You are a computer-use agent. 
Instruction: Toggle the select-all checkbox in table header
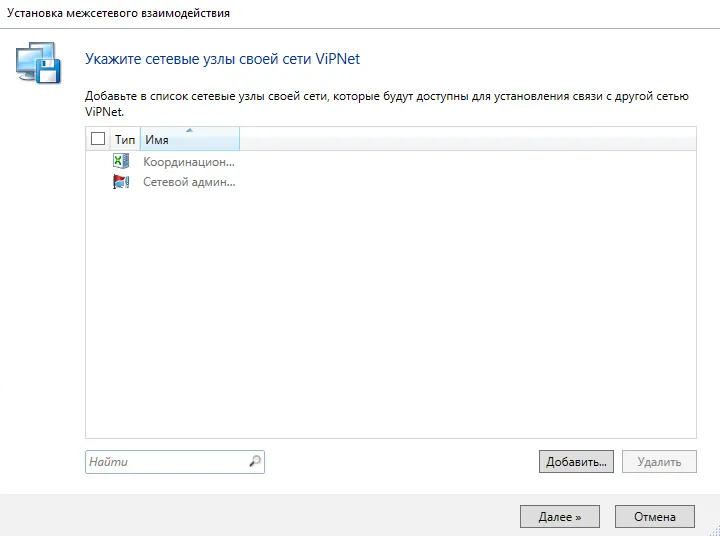pos(98,139)
